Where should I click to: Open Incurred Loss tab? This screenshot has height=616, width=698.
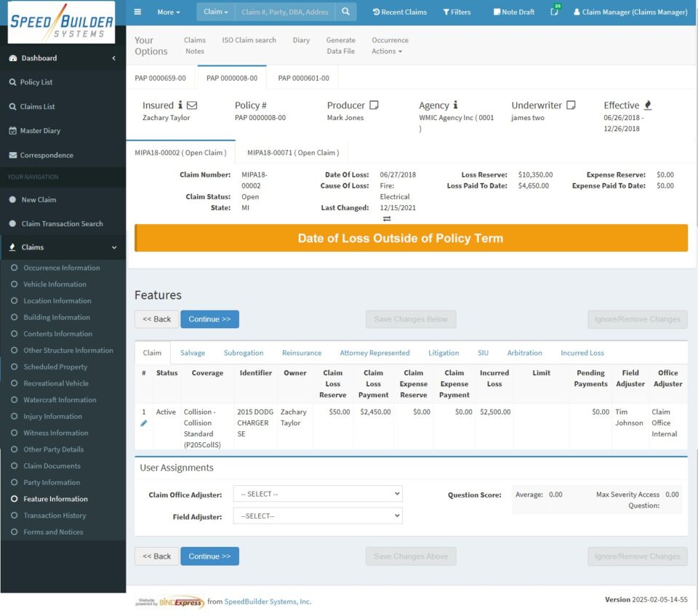tap(582, 353)
